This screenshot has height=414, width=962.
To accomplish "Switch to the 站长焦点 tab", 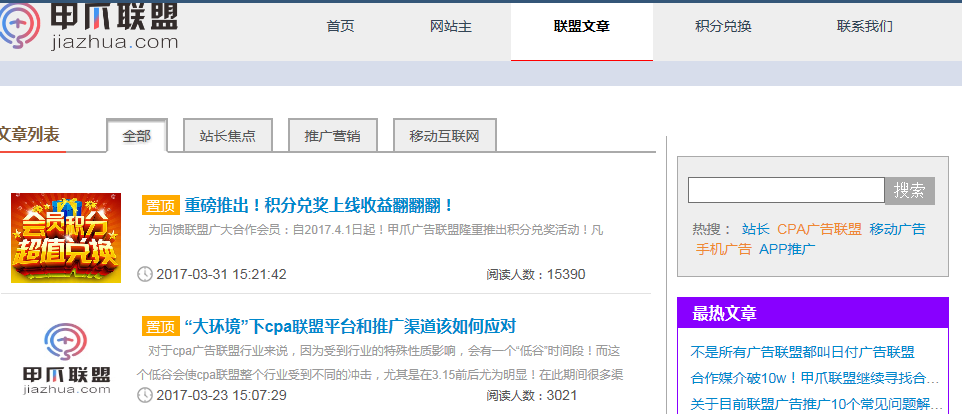I will [x=227, y=136].
